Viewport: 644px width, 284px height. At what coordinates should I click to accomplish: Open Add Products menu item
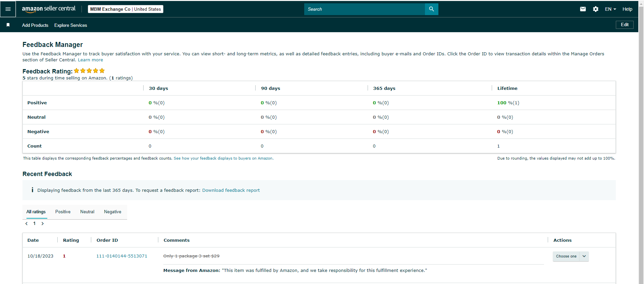[x=35, y=25]
